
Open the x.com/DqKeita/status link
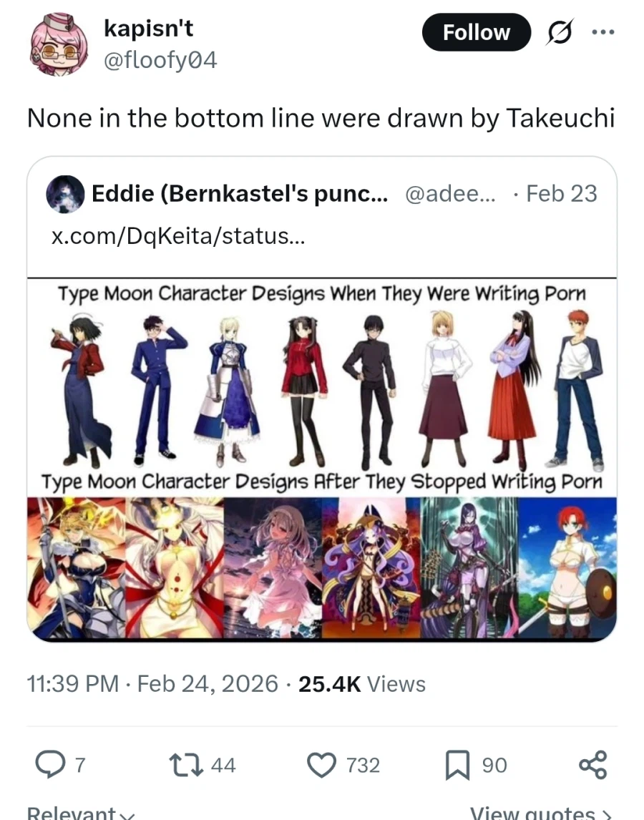178,236
